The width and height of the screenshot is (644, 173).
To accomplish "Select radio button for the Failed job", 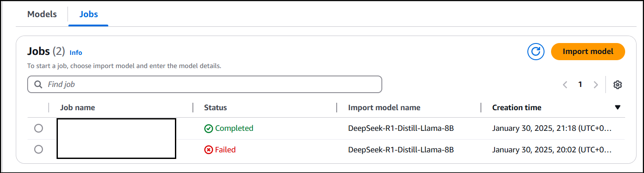I will click(x=39, y=149).
